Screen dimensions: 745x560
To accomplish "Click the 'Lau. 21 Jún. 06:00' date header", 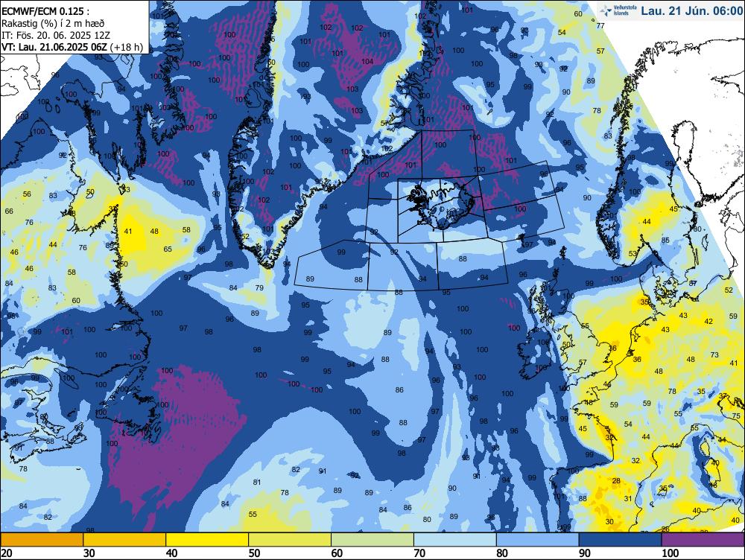I will click(691, 11).
